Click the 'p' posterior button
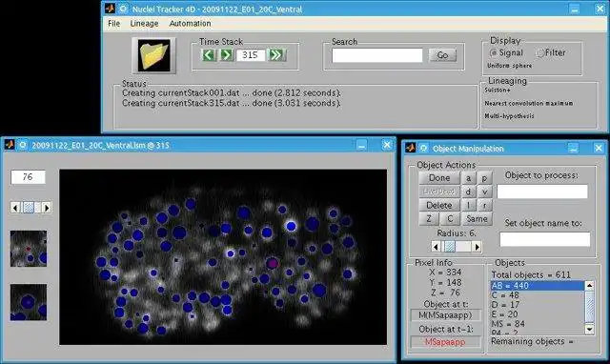Viewport: 610px width, 364px height. point(485,178)
